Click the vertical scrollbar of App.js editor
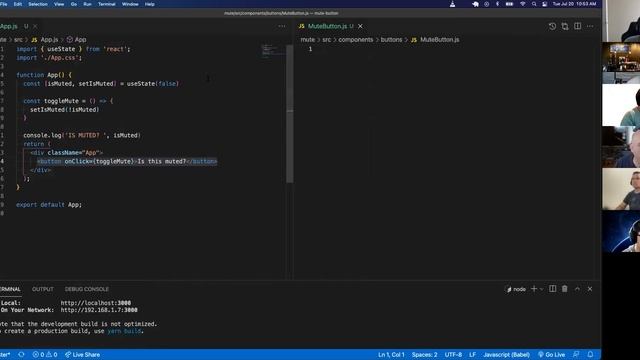Image resolution: width=640 pixels, height=360 pixels. pos(290,113)
